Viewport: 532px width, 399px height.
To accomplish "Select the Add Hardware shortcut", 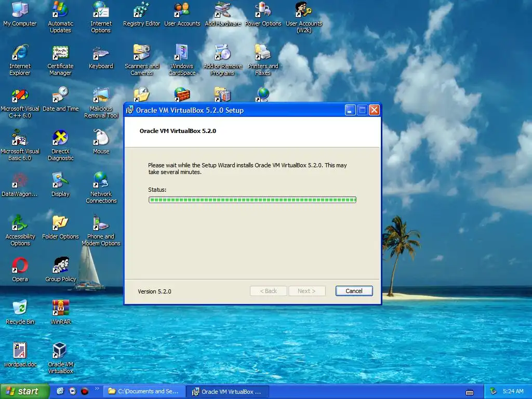I will point(222,14).
